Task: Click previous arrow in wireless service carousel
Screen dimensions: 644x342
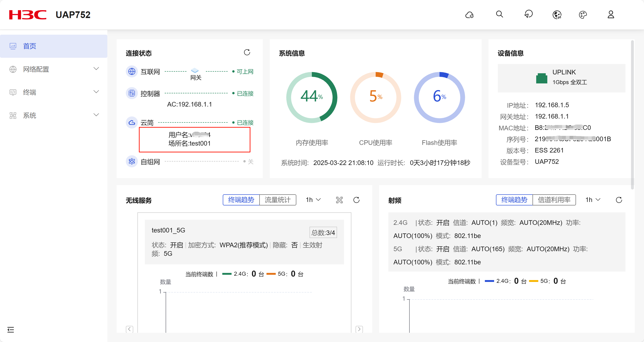Action: (129, 329)
